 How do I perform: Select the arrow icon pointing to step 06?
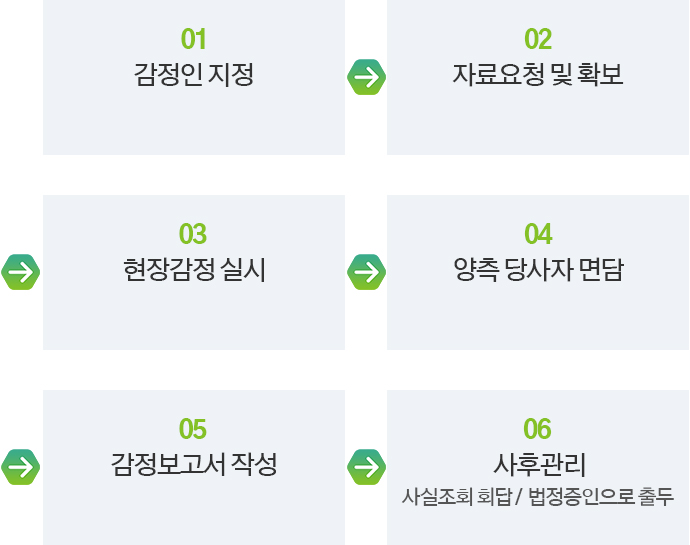pos(366,467)
